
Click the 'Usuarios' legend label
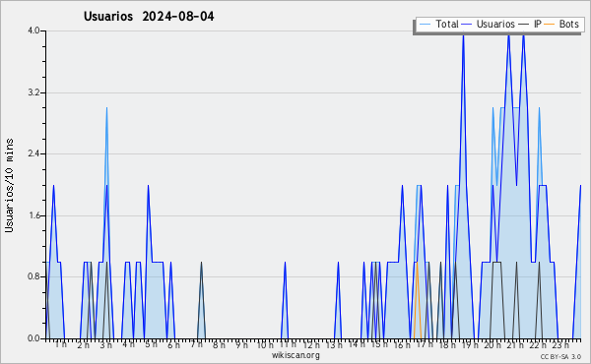point(495,24)
